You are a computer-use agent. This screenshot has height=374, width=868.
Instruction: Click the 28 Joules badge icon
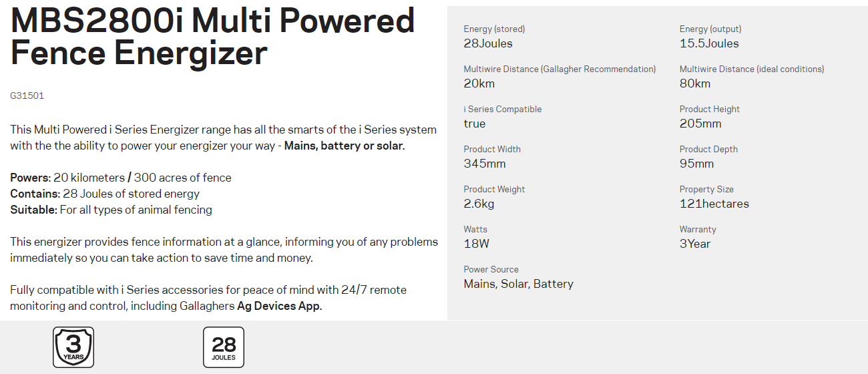point(224,347)
